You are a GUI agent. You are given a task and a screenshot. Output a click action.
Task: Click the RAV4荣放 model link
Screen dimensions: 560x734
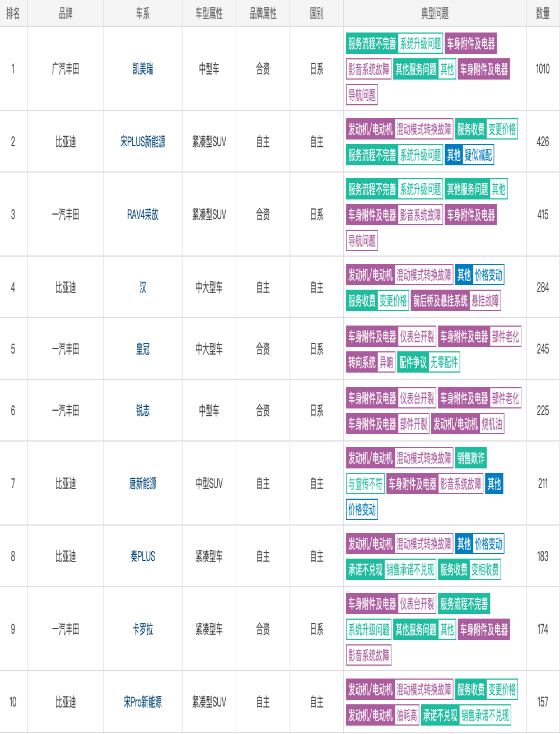pyautogui.click(x=143, y=215)
